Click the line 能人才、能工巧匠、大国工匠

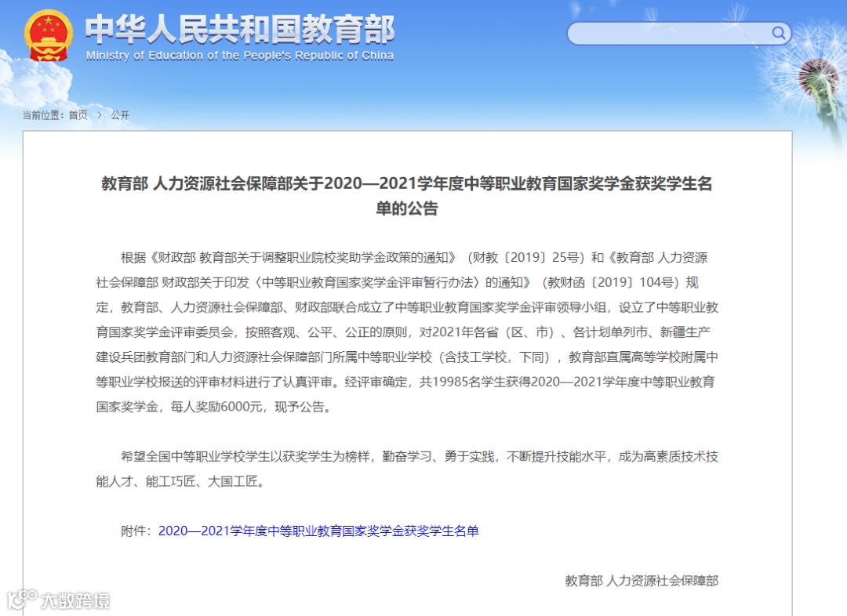pyautogui.click(x=180, y=481)
